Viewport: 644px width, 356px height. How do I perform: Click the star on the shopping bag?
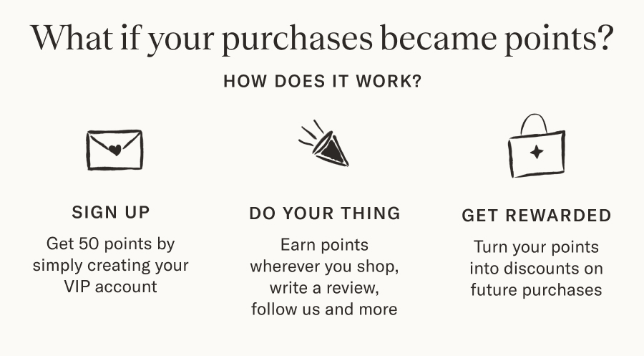[537, 153]
